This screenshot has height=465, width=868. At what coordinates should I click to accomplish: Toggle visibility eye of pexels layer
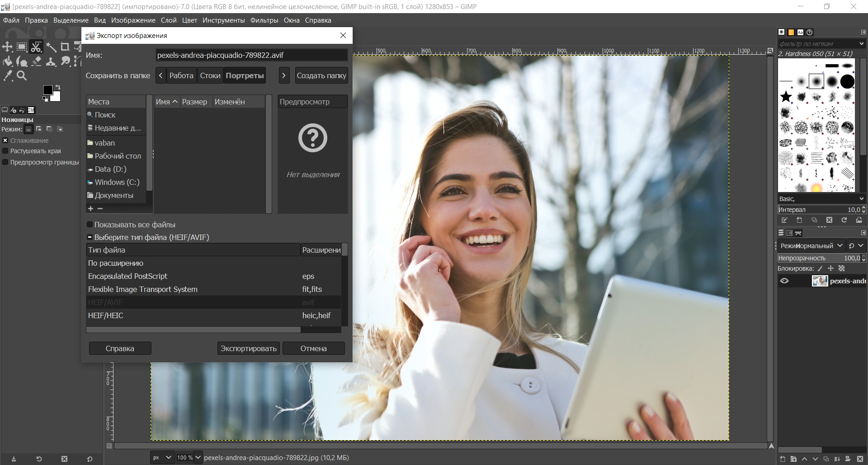point(784,281)
